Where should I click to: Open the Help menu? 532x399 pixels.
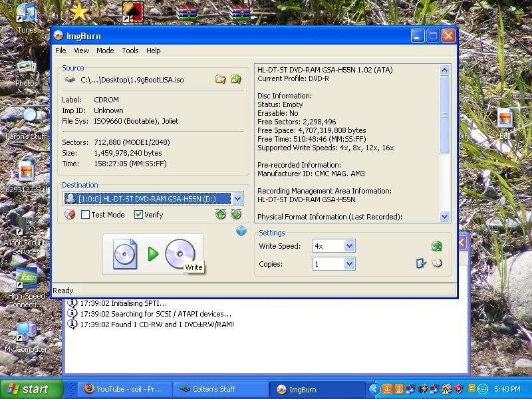154,51
